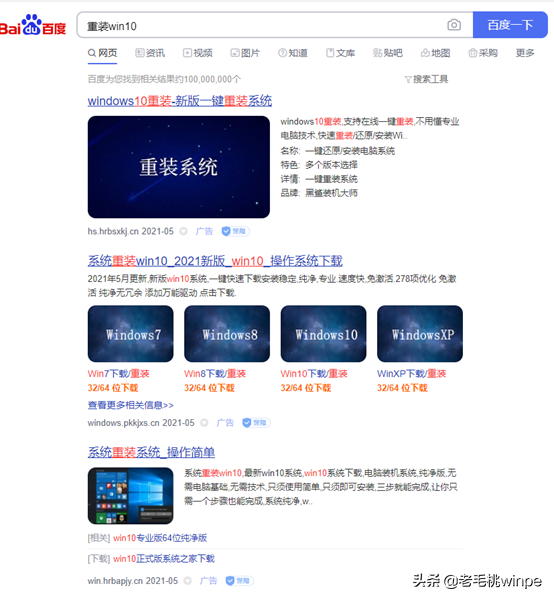
Task: Expand dropdown next to win.hrbapjy.cn
Action: (187, 581)
